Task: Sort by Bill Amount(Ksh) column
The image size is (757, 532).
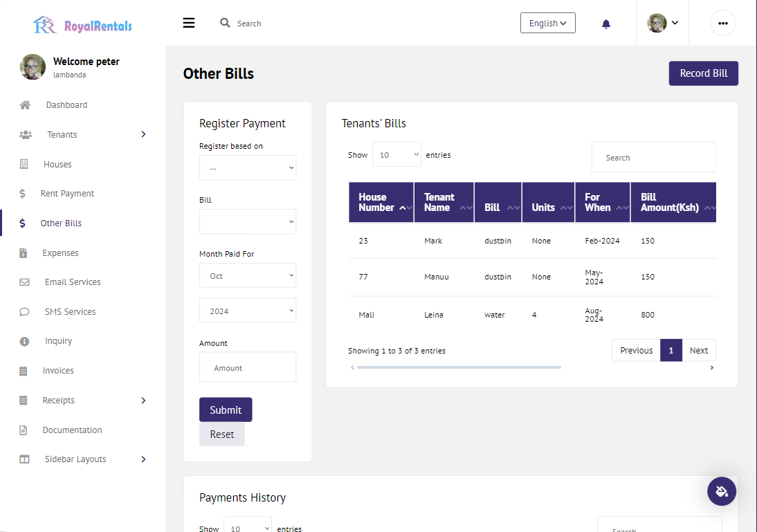Action: click(673, 202)
